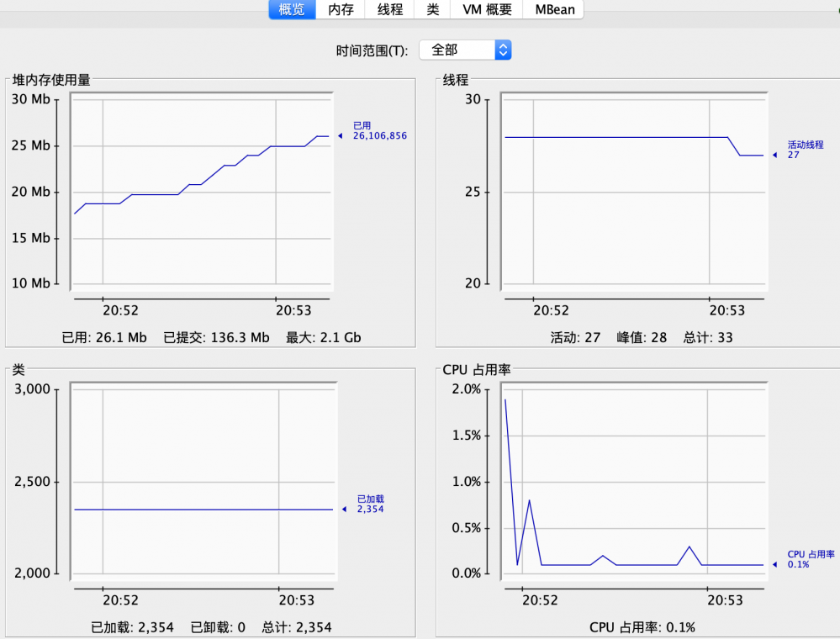Click the arrow marker next to CPU 占用率 0.1%
Screen dimensions: 840x639
click(x=777, y=566)
